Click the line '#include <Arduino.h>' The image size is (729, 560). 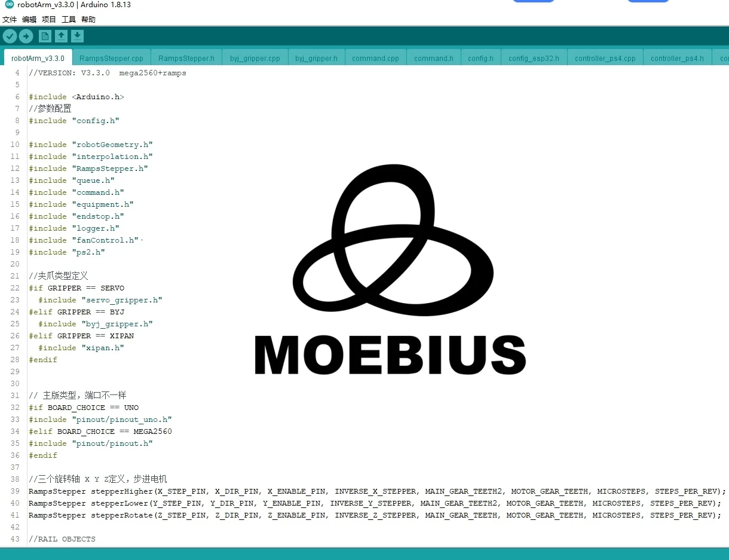coord(76,97)
